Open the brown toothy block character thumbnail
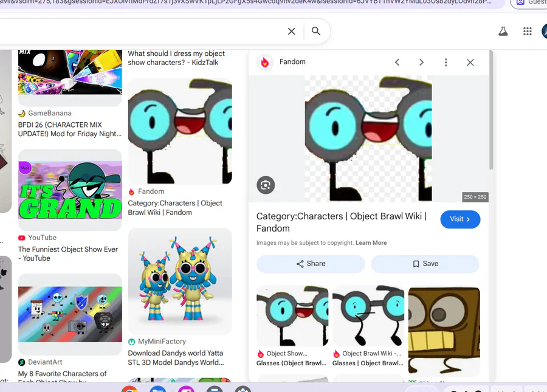Image resolution: width=547 pixels, height=392 pixels. tap(444, 331)
